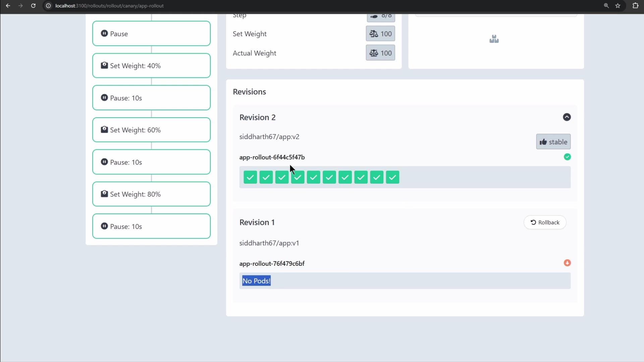Click the balance icon in the Actual Weight badge

(x=374, y=53)
